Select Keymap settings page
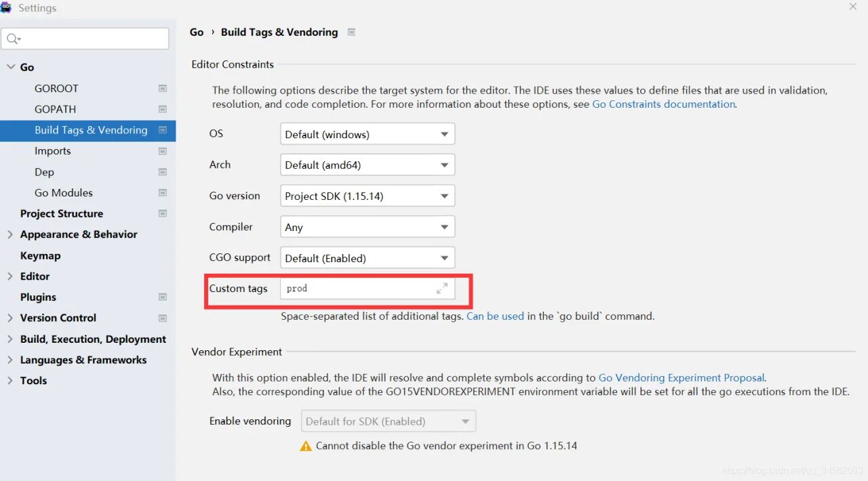This screenshot has height=481, width=868. [x=40, y=255]
